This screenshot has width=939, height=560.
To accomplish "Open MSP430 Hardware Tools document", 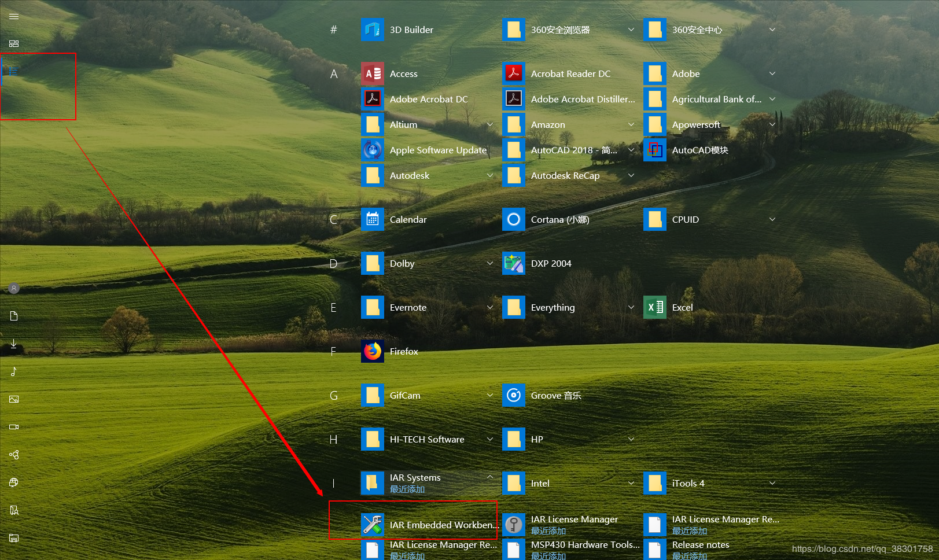I will pyautogui.click(x=570, y=549).
